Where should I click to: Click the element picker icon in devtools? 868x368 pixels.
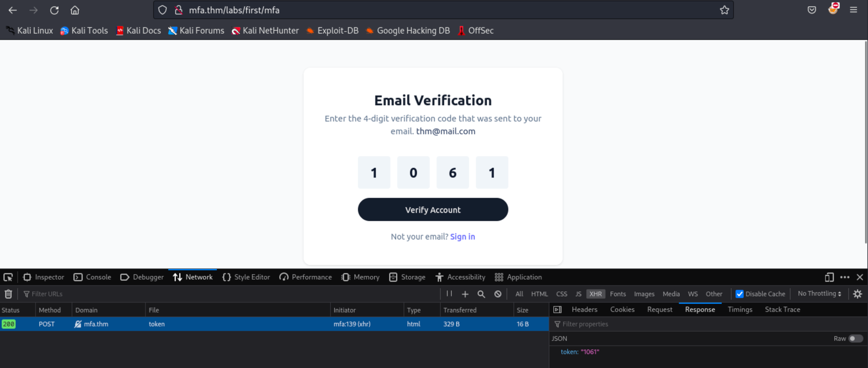(8, 277)
